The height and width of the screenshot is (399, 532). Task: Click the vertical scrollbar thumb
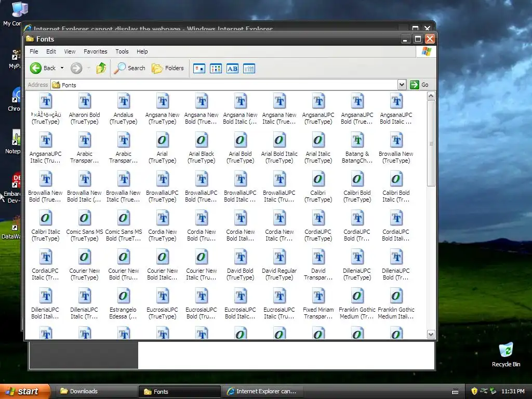pyautogui.click(x=431, y=143)
